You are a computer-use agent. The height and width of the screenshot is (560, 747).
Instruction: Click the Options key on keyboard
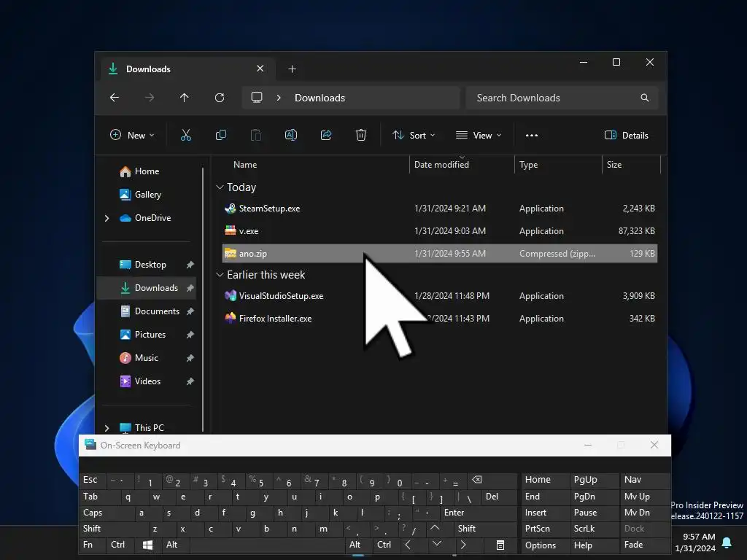coord(544,545)
